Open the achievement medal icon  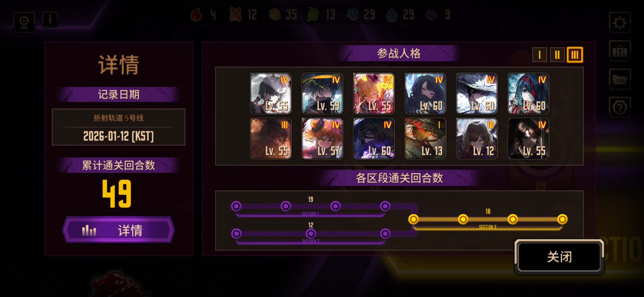pos(24,23)
